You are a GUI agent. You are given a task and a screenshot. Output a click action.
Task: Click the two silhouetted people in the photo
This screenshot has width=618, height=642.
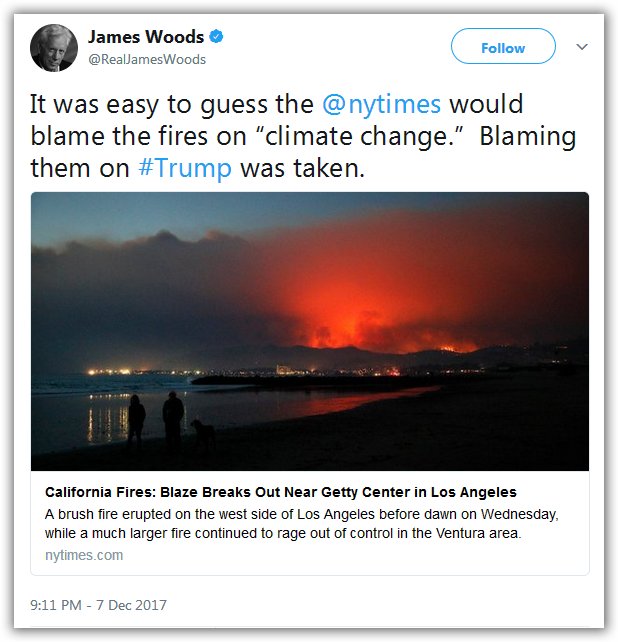[x=156, y=419]
